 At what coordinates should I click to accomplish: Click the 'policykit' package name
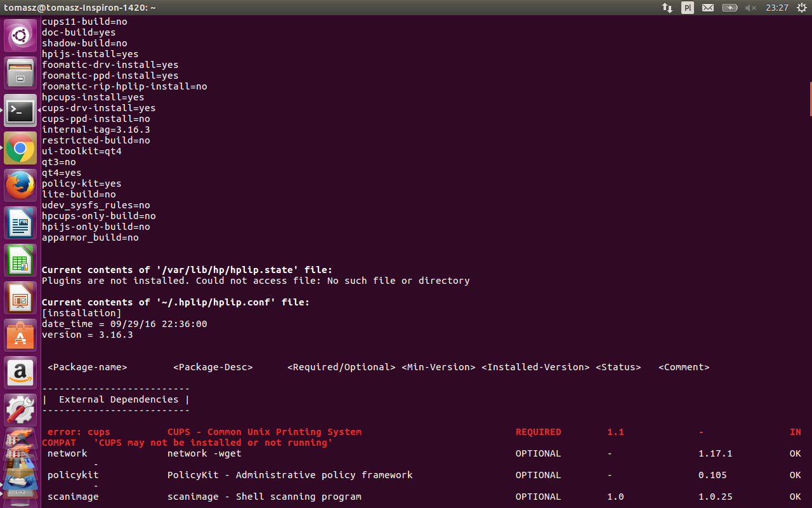click(73, 475)
